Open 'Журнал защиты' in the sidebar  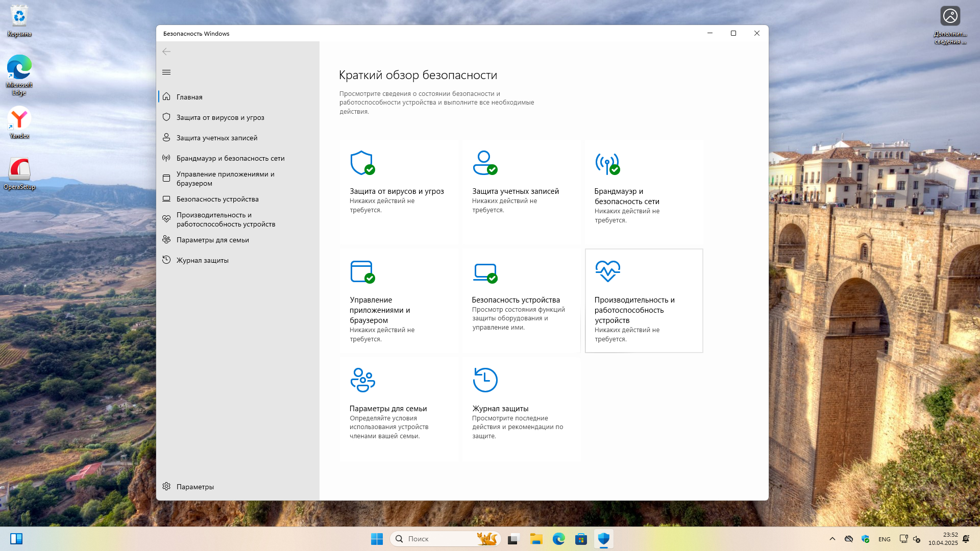pyautogui.click(x=202, y=260)
